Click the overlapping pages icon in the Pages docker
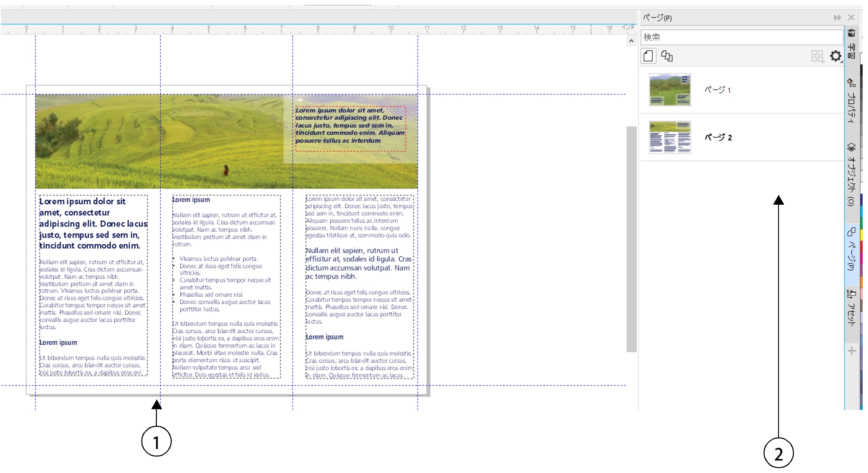 (x=666, y=56)
